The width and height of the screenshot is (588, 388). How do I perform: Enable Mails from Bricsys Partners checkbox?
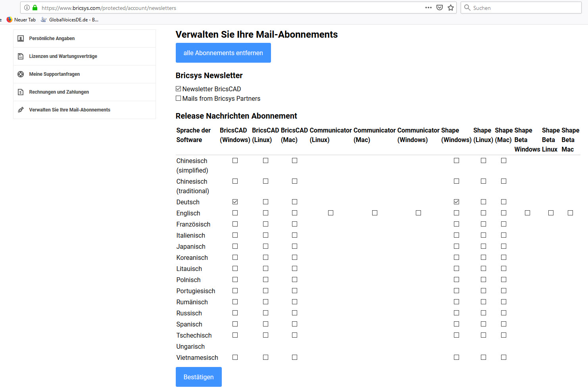coord(179,98)
